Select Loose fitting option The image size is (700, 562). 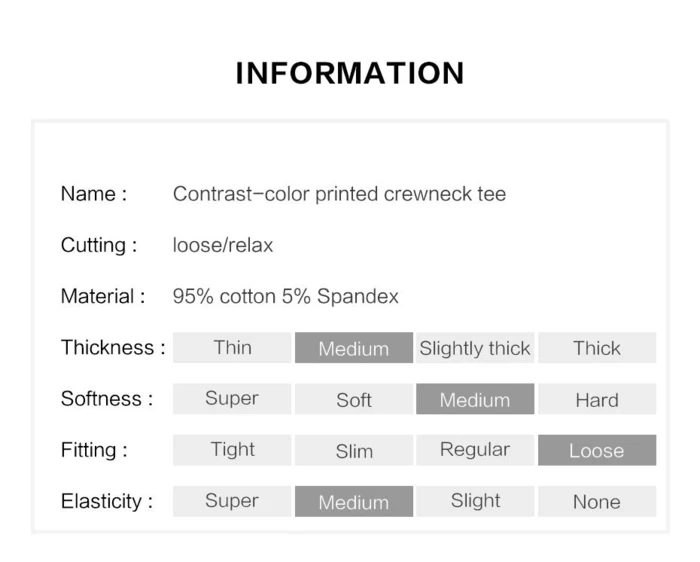[597, 450]
